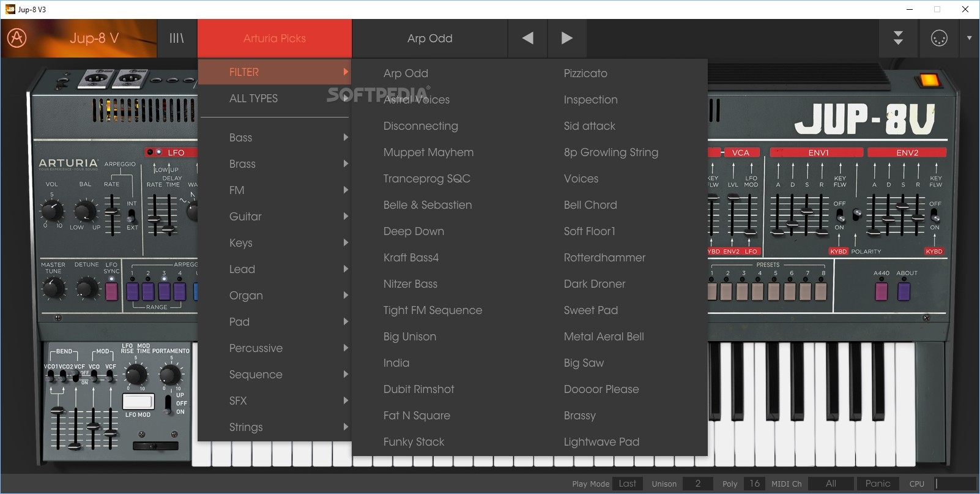The height and width of the screenshot is (494, 980).
Task: Turn the BAL knob
Action: pyautogui.click(x=85, y=211)
